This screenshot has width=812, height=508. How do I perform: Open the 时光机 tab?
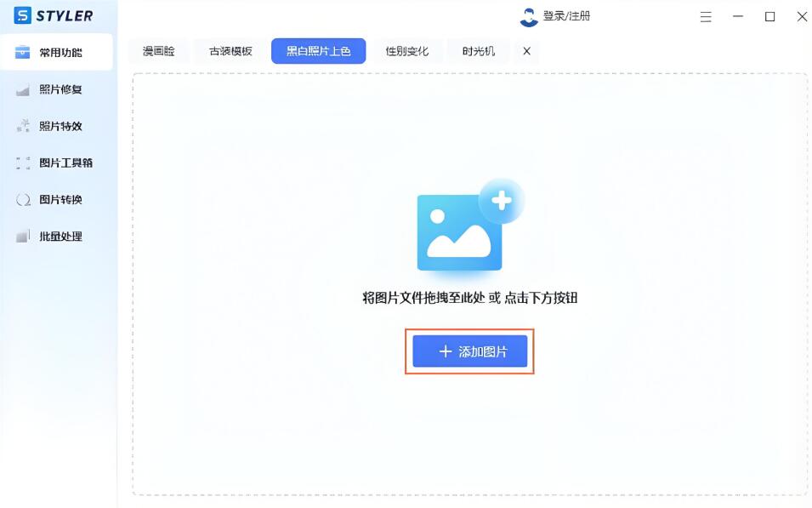coord(479,51)
